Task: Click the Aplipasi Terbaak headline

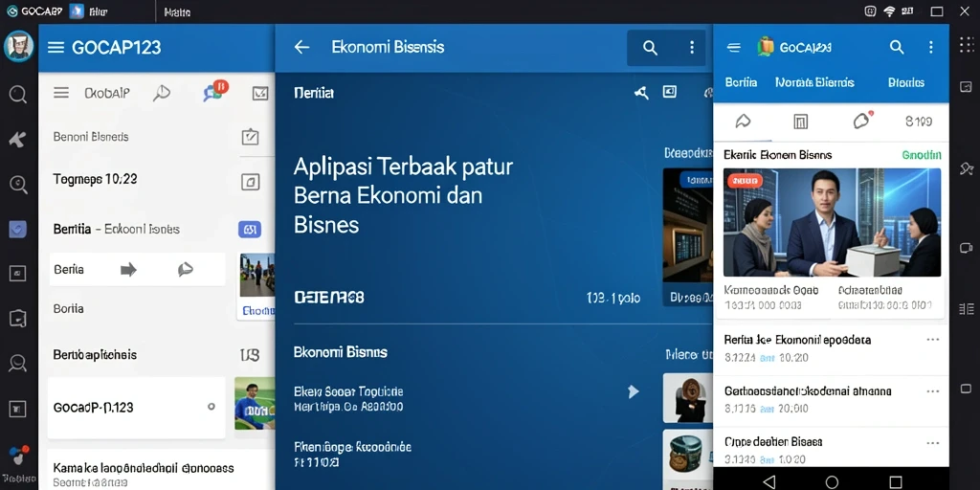Action: 403,195
